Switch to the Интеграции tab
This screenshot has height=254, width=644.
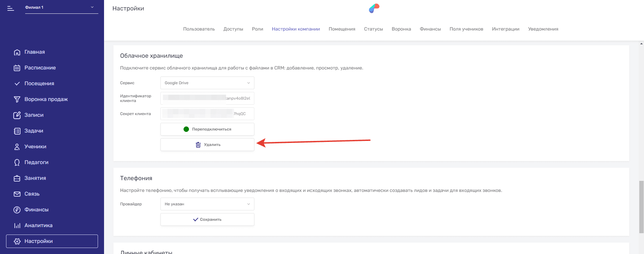point(505,29)
